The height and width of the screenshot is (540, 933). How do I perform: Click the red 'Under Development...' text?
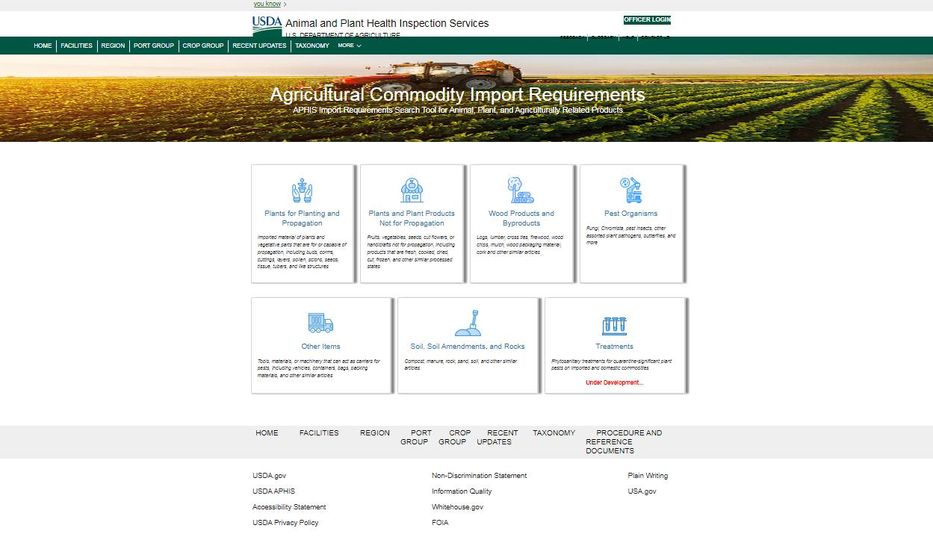(614, 382)
